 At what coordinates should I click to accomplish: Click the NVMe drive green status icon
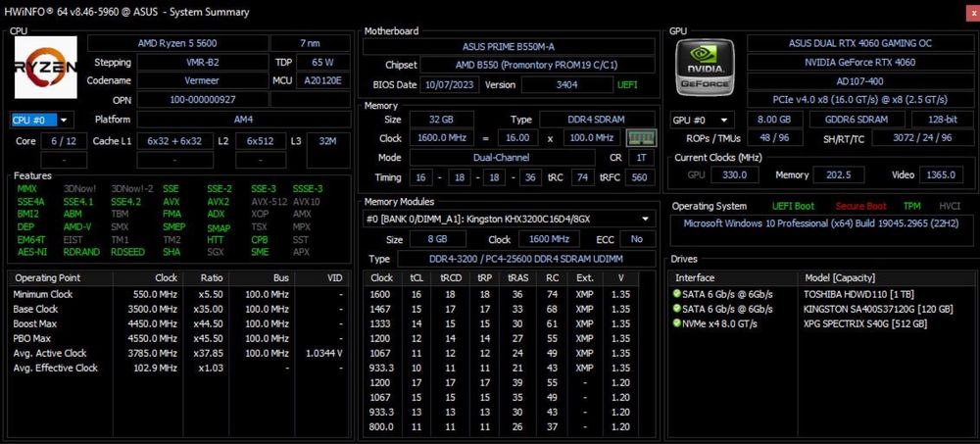tap(676, 323)
